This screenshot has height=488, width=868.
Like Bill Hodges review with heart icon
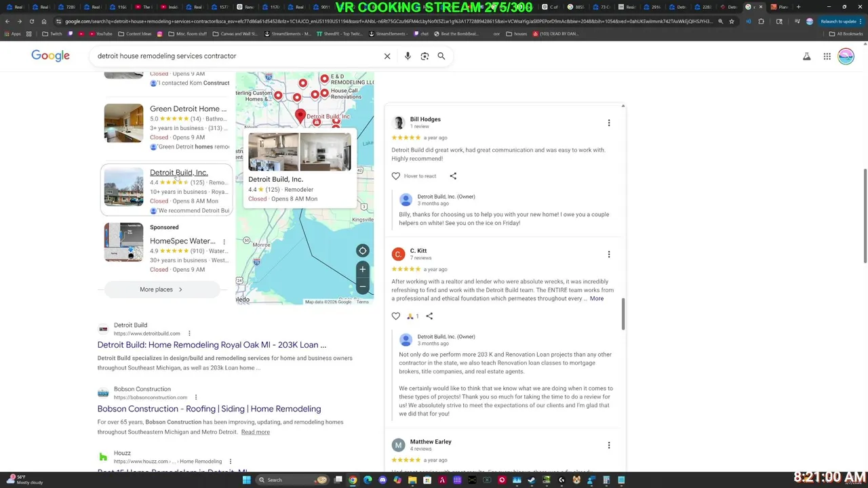pyautogui.click(x=396, y=176)
